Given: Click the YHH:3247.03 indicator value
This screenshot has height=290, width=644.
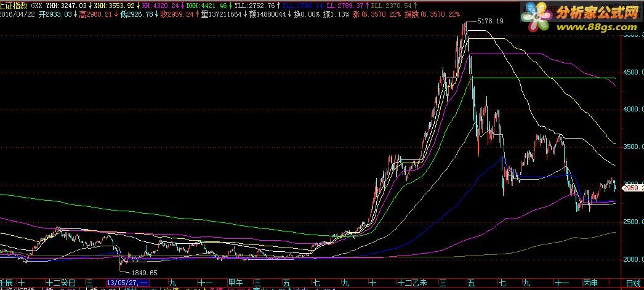Looking at the screenshot, I should click(66, 6).
